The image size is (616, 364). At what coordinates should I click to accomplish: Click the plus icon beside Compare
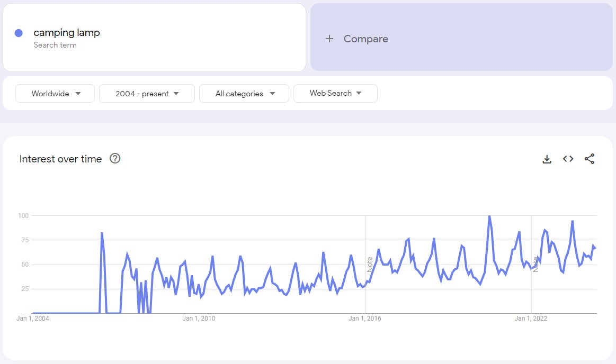[329, 39]
